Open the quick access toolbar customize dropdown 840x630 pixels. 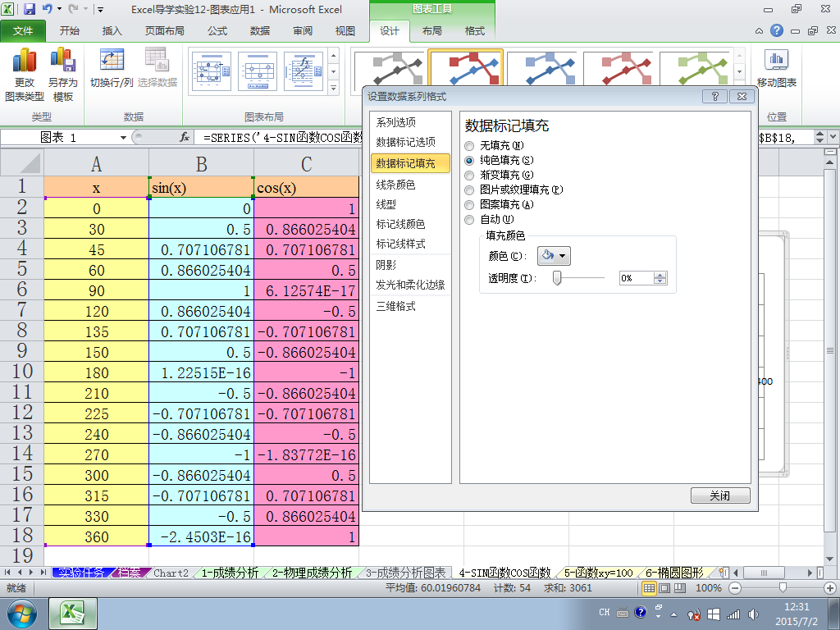click(100, 10)
